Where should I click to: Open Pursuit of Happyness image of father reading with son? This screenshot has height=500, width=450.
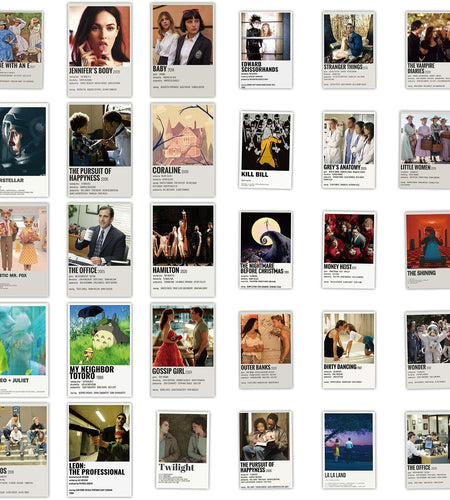coord(265,437)
